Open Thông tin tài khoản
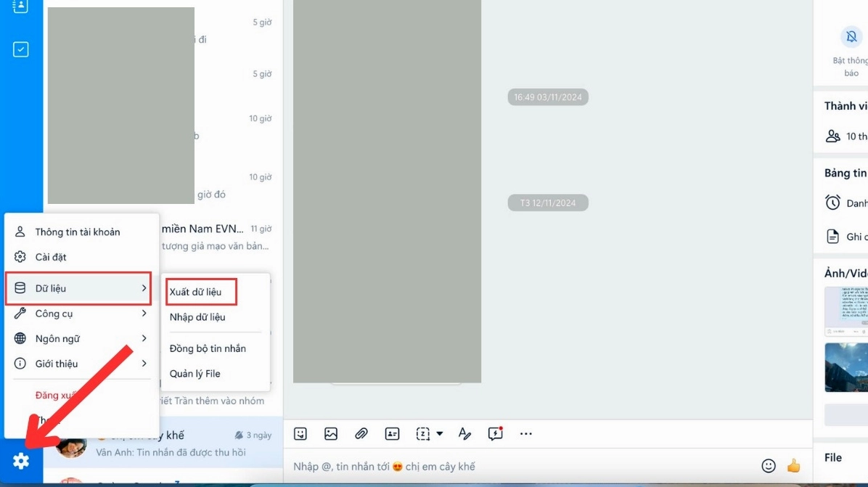 pos(78,232)
